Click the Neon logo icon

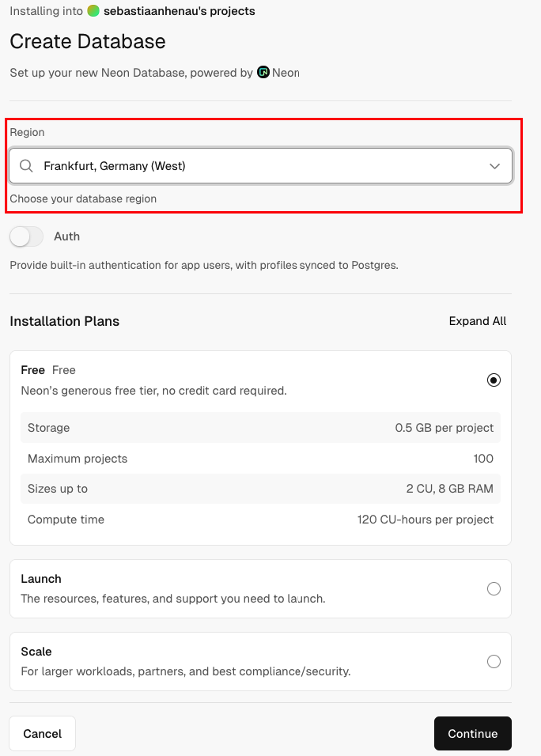click(x=263, y=73)
